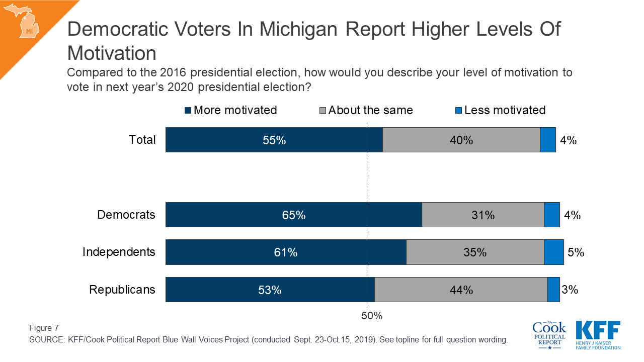Click the chart title text
This screenshot has width=644, height=362.
[313, 40]
